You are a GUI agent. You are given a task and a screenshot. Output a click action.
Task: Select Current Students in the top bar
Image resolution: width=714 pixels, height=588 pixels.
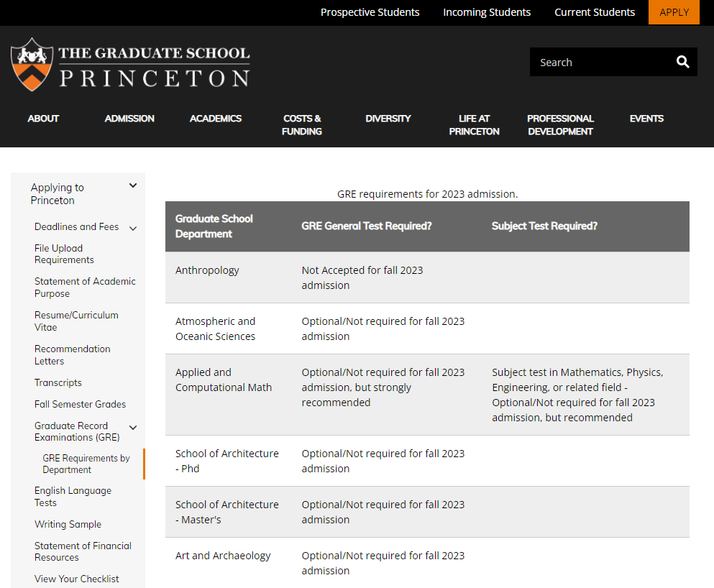tap(595, 12)
